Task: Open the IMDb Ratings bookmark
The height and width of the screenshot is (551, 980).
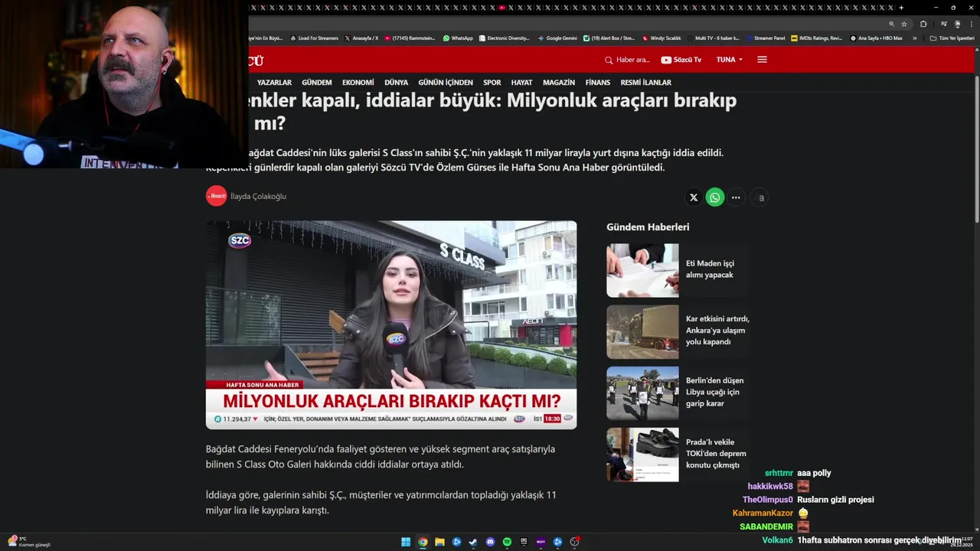Action: click(816, 37)
